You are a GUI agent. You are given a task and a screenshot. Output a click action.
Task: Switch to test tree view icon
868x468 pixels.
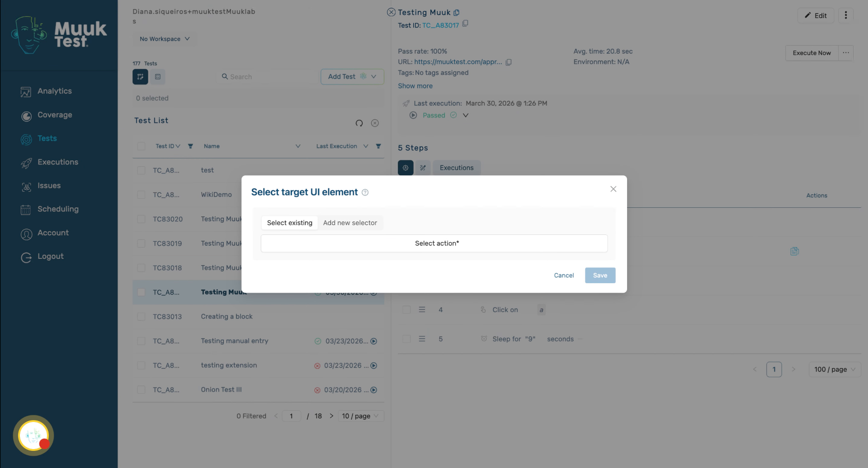[x=140, y=77]
